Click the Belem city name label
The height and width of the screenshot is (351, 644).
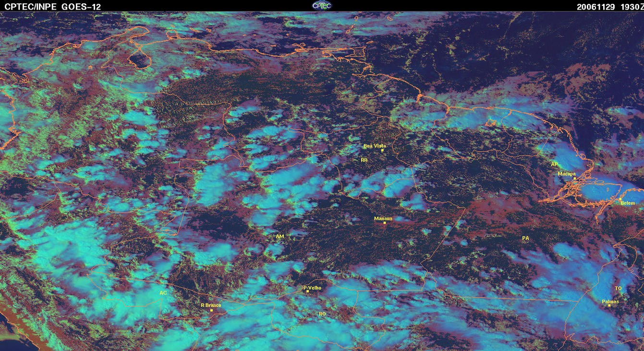click(x=628, y=203)
